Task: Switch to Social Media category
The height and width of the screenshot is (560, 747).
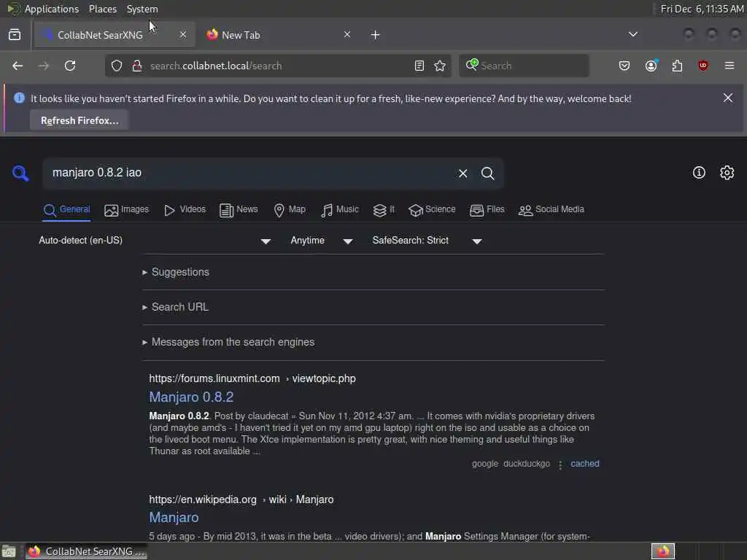Action: tap(551, 210)
